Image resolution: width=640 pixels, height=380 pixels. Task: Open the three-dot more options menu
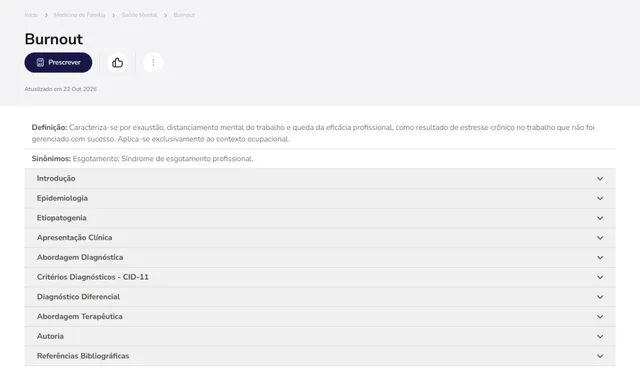click(153, 62)
